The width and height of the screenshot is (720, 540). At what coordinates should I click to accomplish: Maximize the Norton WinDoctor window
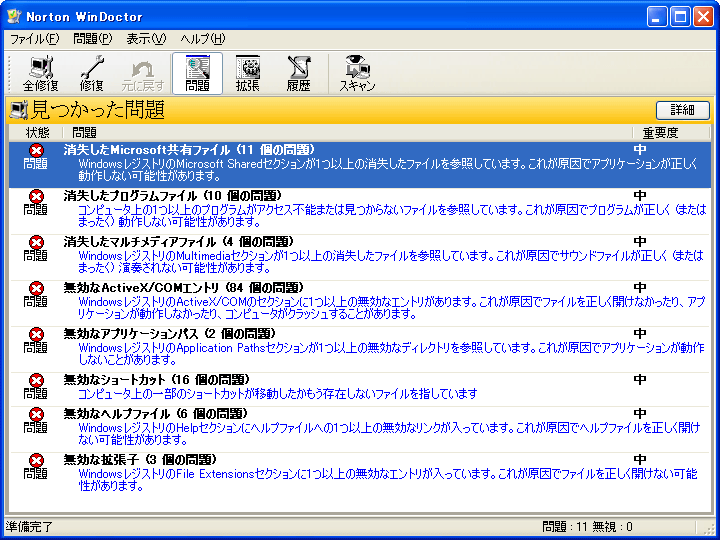(680, 17)
